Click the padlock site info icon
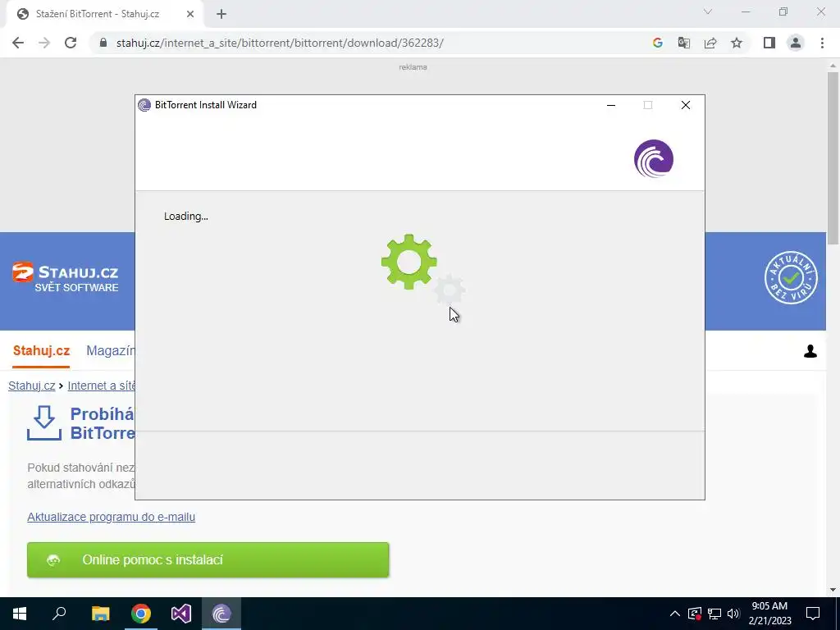Screen dimensions: 840x630 click(103, 43)
